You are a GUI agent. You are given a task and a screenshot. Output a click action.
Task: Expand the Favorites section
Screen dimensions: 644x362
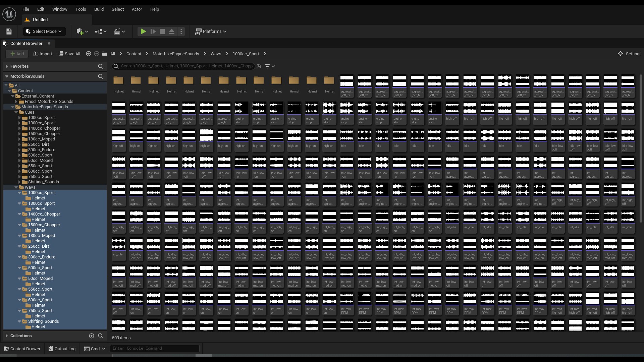[6, 66]
